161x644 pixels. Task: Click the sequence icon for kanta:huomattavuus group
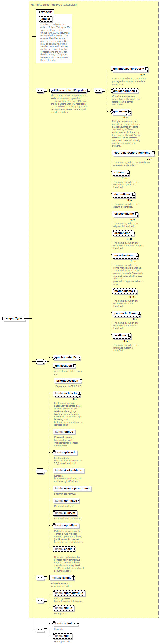pyautogui.click(x=40, y=600)
